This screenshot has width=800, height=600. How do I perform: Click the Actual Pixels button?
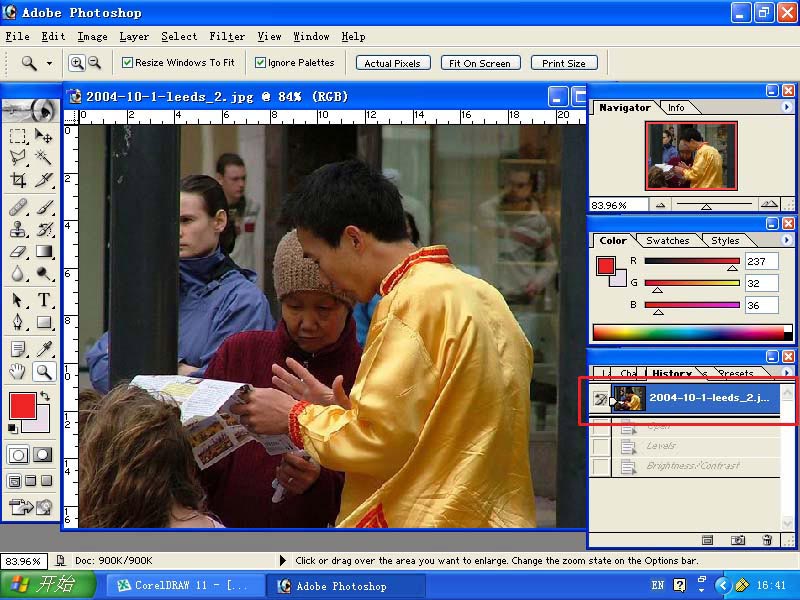click(x=392, y=63)
